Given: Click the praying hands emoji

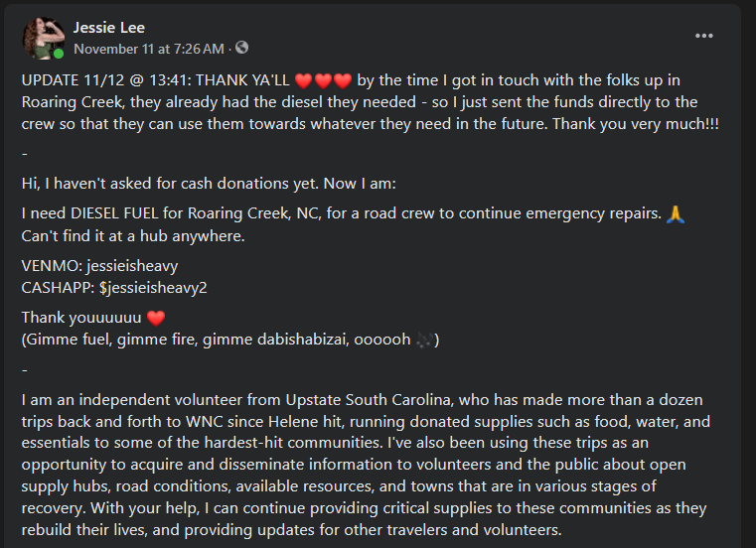Looking at the screenshot, I should pyautogui.click(x=676, y=213).
